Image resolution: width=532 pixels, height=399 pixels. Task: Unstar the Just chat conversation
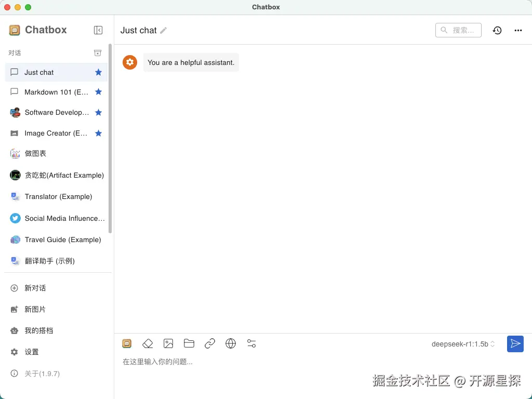(x=98, y=72)
